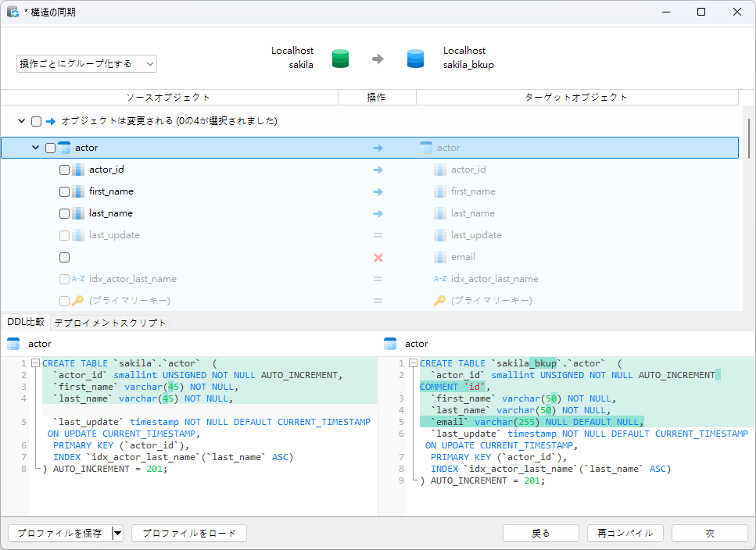
Task: Maximize the 構造の同期 window
Action: (x=701, y=12)
